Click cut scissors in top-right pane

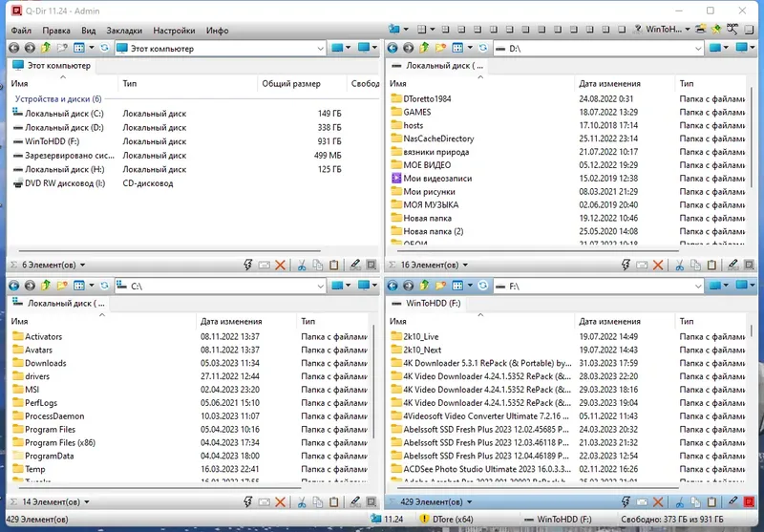coord(679,265)
